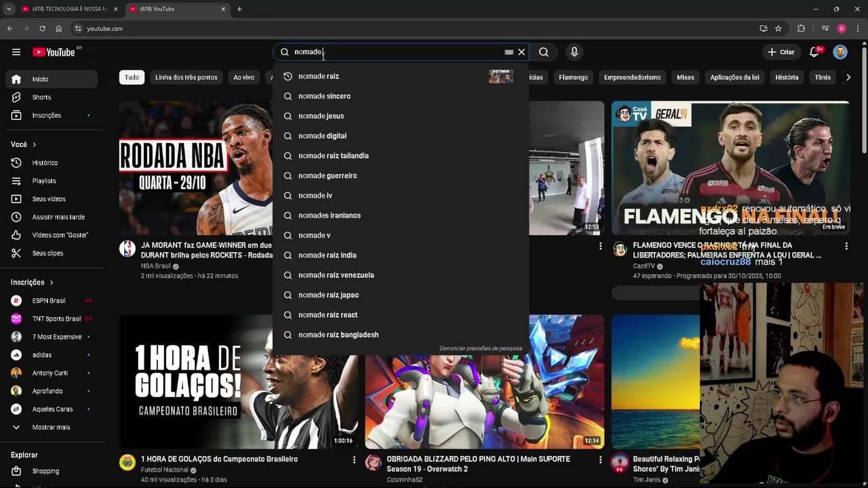This screenshot has height=488, width=868.
Task: Reload the page in browser toolbar
Action: [x=42, y=28]
